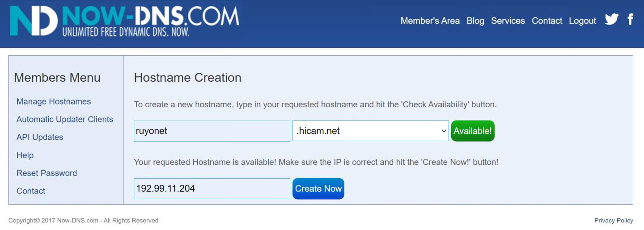The image size is (644, 230).
Task: Expand the .hicam.net domain dropdown
Action: tap(370, 131)
